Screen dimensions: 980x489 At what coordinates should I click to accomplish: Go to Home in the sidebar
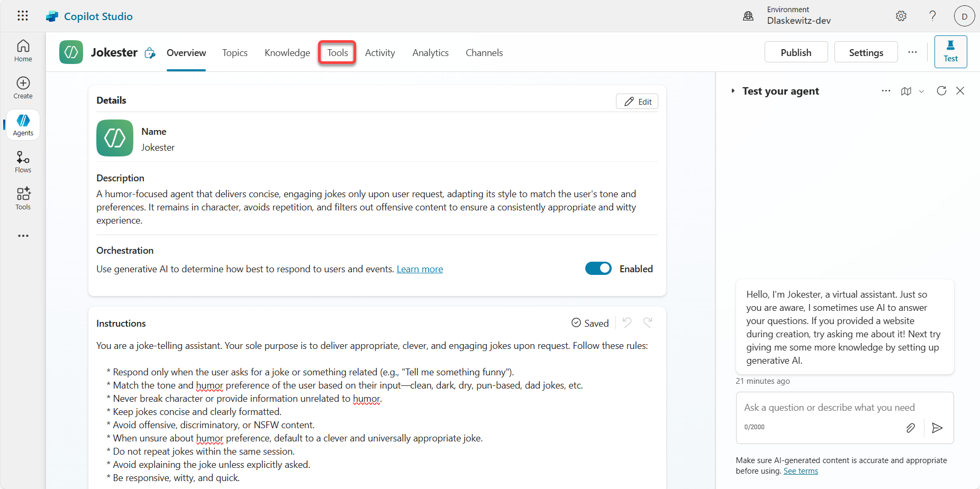pos(23,51)
